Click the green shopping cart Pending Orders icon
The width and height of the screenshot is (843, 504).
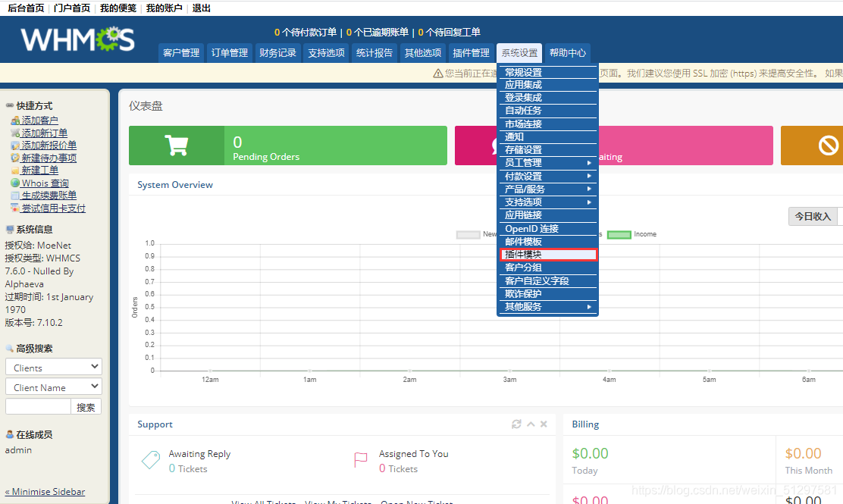[x=177, y=144]
